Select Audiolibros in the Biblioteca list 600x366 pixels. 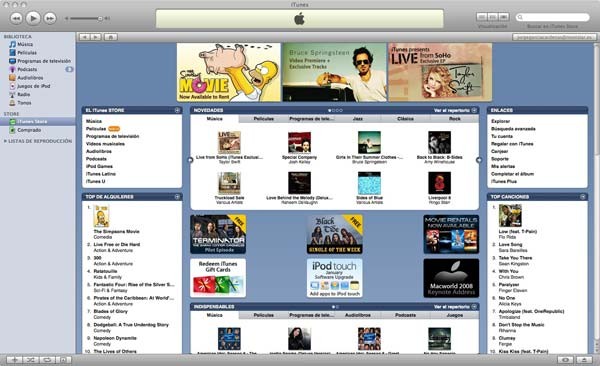(x=30, y=78)
